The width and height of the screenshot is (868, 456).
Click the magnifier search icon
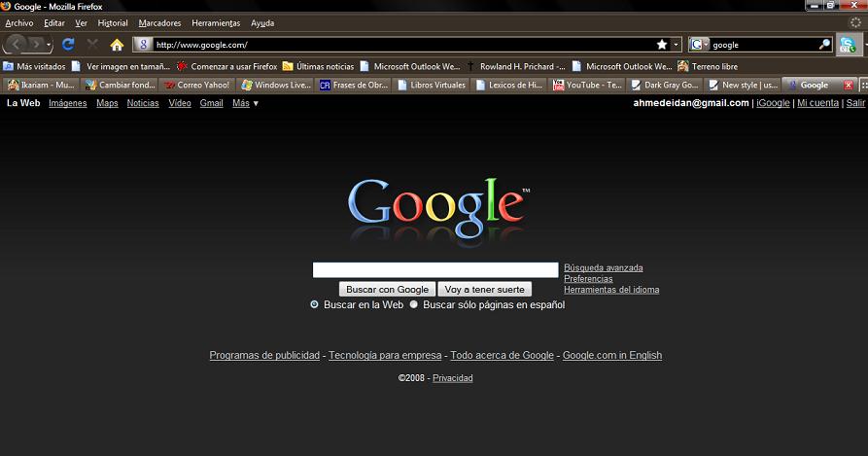point(824,45)
